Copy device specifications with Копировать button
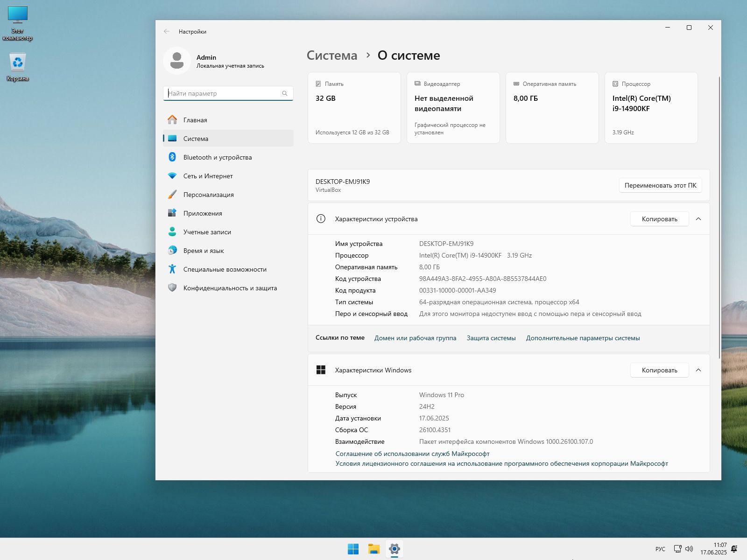 (x=659, y=219)
